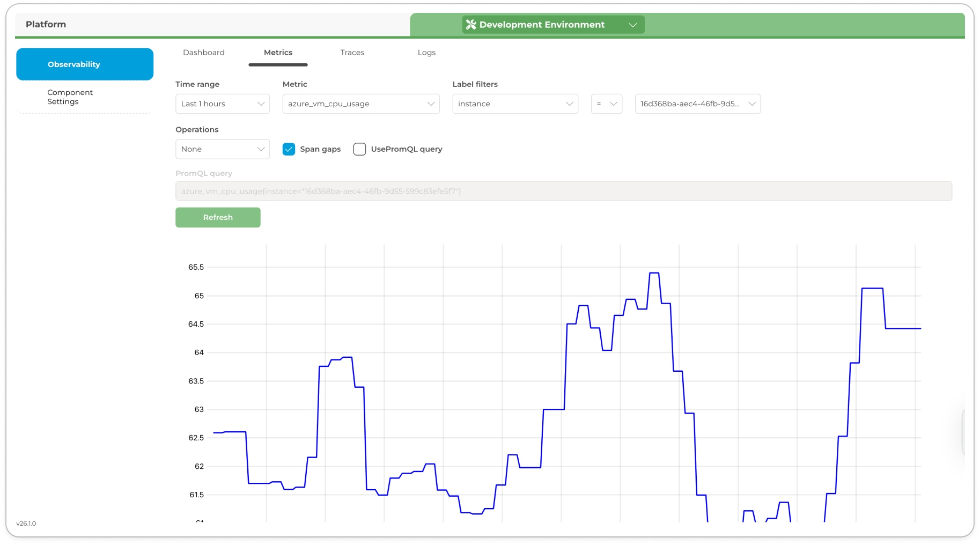Click the instance value dropdown chevron

751,104
